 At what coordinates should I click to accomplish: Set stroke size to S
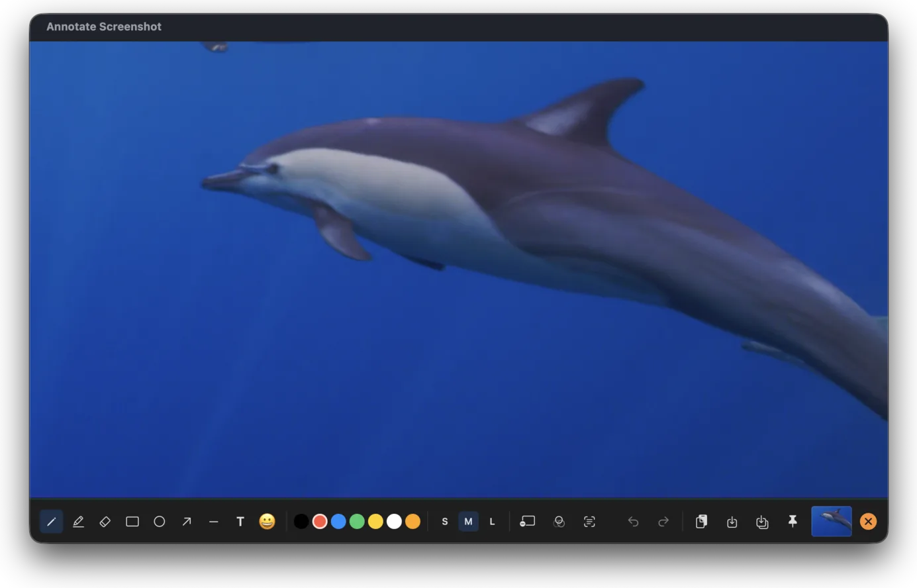coord(445,522)
